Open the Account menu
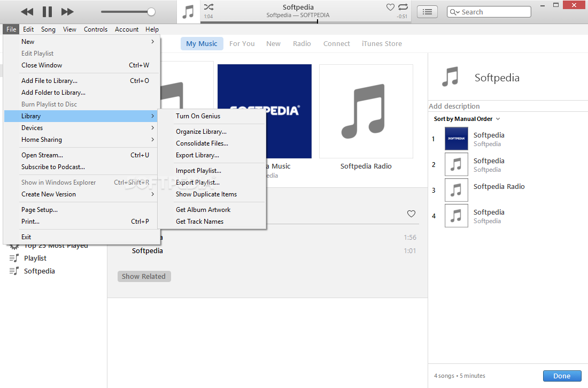 (x=127, y=29)
